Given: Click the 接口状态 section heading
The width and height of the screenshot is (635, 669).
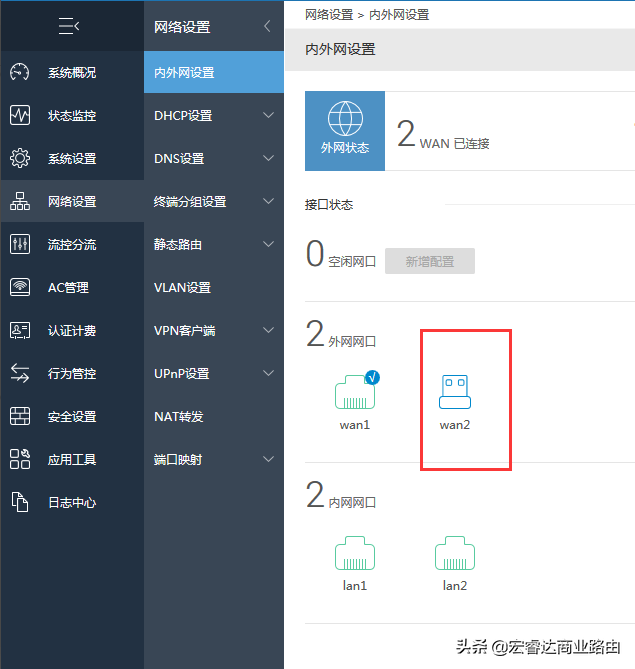Looking at the screenshot, I should click(329, 205).
